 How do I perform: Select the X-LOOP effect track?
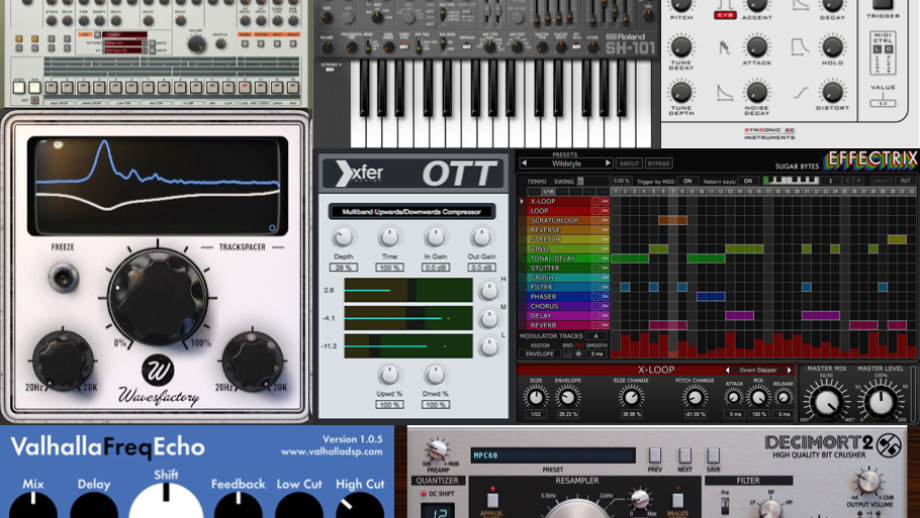(560, 201)
